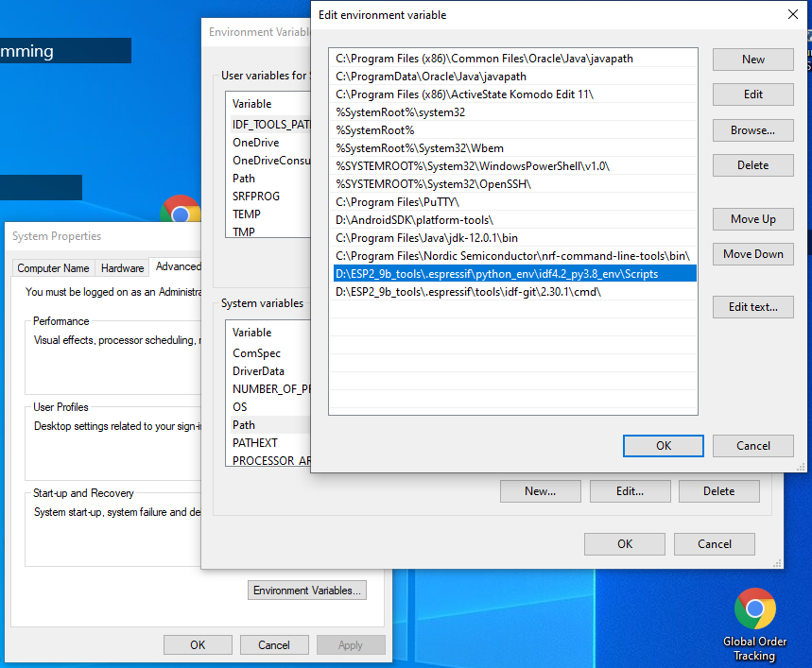Select the NUMBER_OF_PROCESSORS system variable
Viewport: 812px width, 668px height.
pyautogui.click(x=269, y=389)
